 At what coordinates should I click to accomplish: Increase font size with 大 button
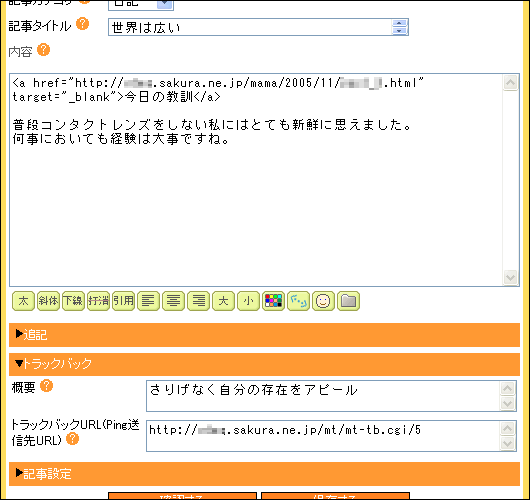[x=223, y=301]
